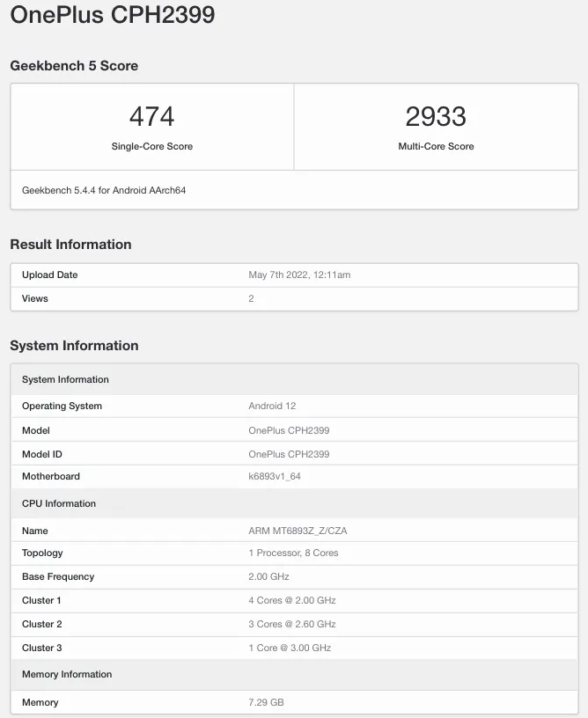
Task: Click the Memory value 7.29 GB
Action: (x=266, y=703)
